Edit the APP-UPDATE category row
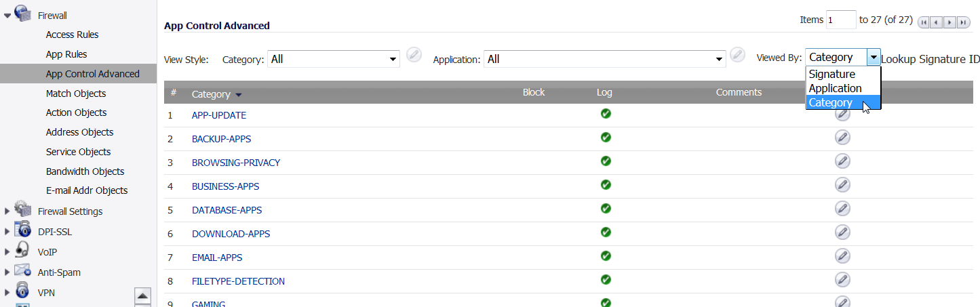 pyautogui.click(x=842, y=115)
